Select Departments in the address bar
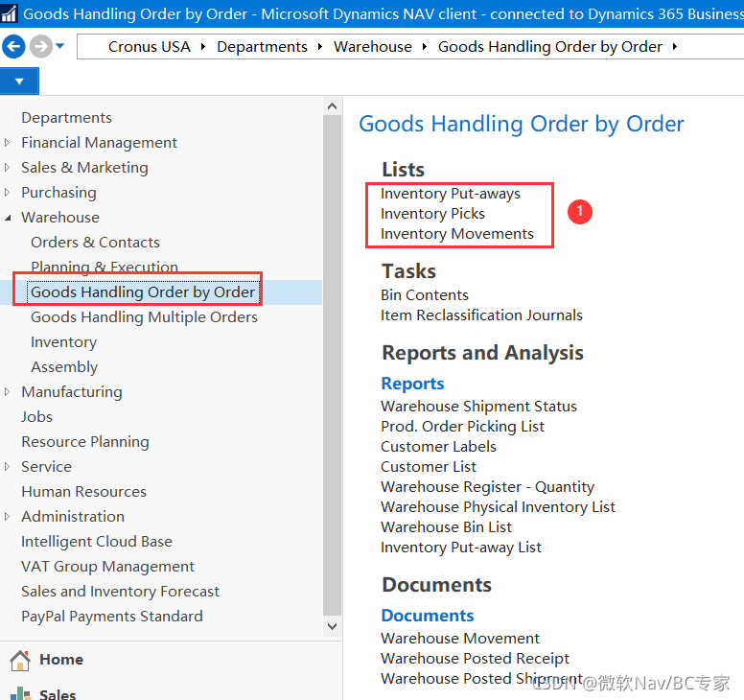744x700 pixels. click(x=262, y=47)
